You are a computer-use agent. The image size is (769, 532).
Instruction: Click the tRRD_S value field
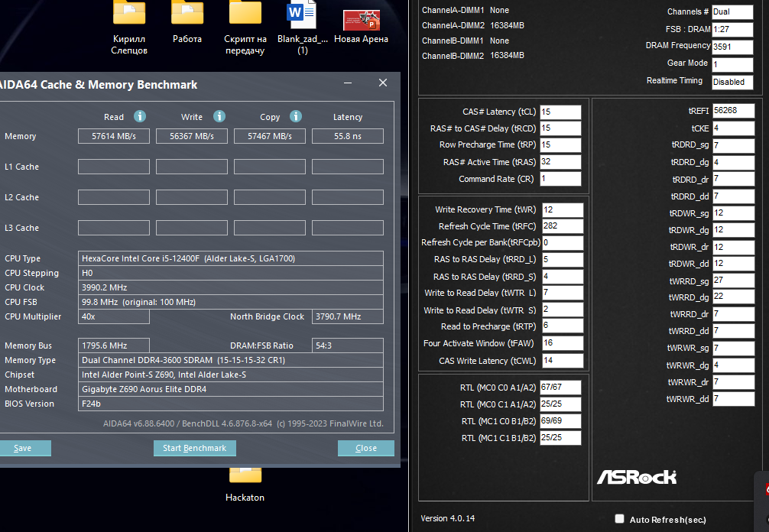563,277
